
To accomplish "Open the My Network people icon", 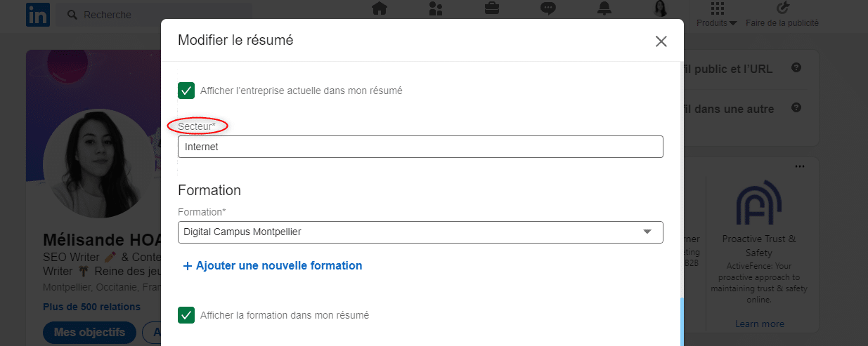I will pyautogui.click(x=436, y=9).
